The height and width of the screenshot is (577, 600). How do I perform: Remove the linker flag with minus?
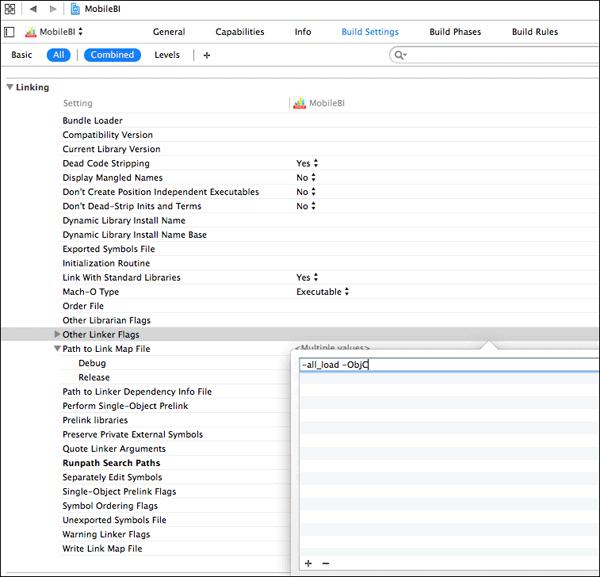pos(326,563)
